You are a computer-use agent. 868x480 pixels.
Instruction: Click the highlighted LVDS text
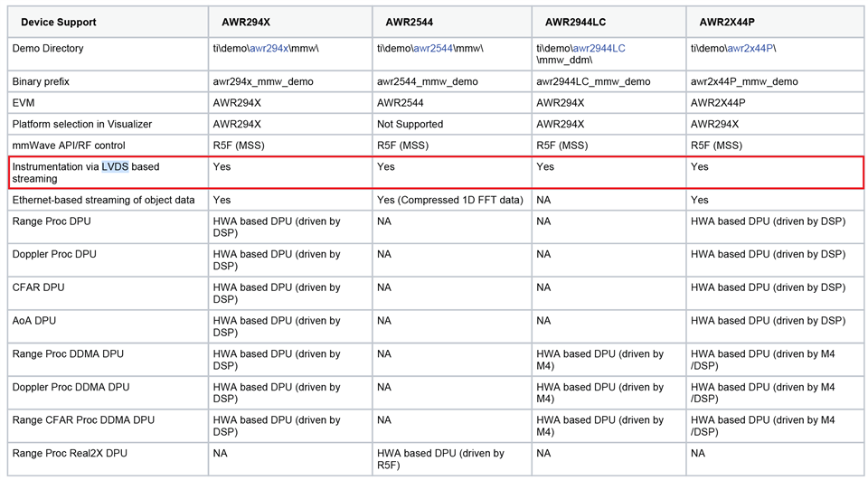click(x=115, y=166)
